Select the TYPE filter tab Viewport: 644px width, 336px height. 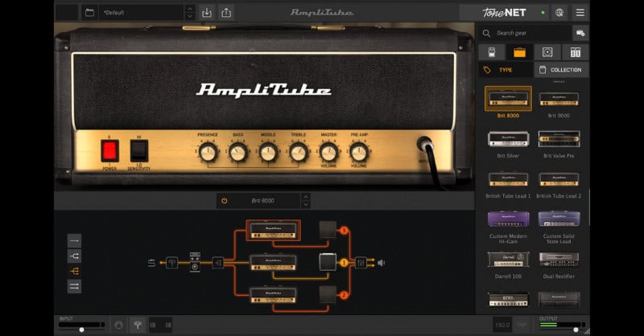pyautogui.click(x=506, y=70)
